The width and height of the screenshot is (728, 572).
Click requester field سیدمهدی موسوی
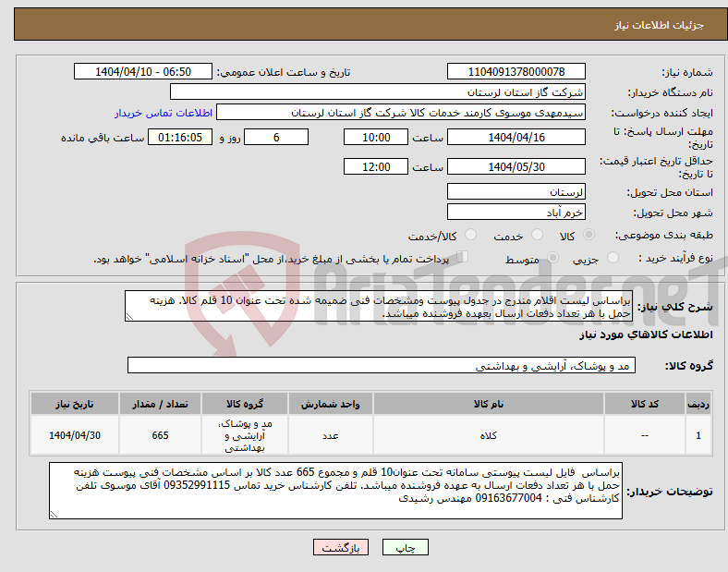pyautogui.click(x=401, y=113)
